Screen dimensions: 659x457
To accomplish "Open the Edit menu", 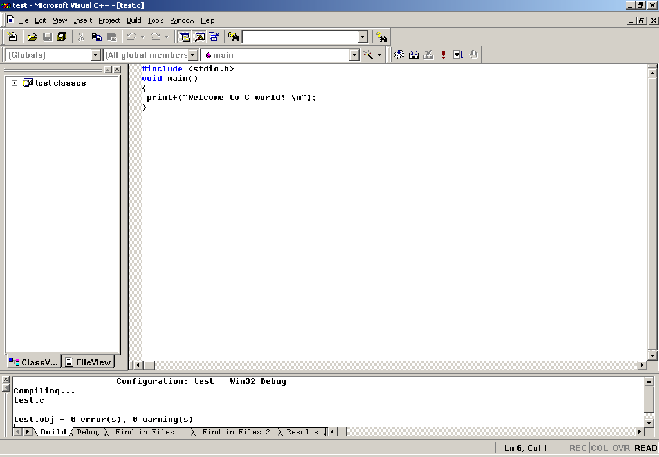I will tap(40, 21).
